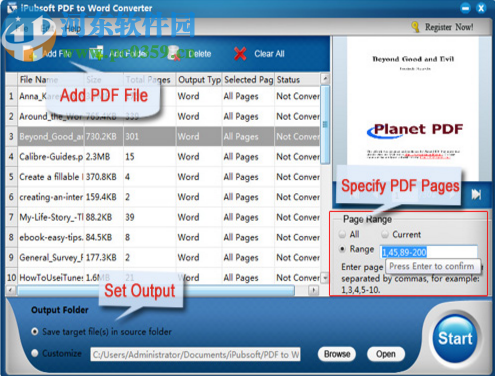
Task: Select the Beyond_Good file row
Action: point(163,137)
